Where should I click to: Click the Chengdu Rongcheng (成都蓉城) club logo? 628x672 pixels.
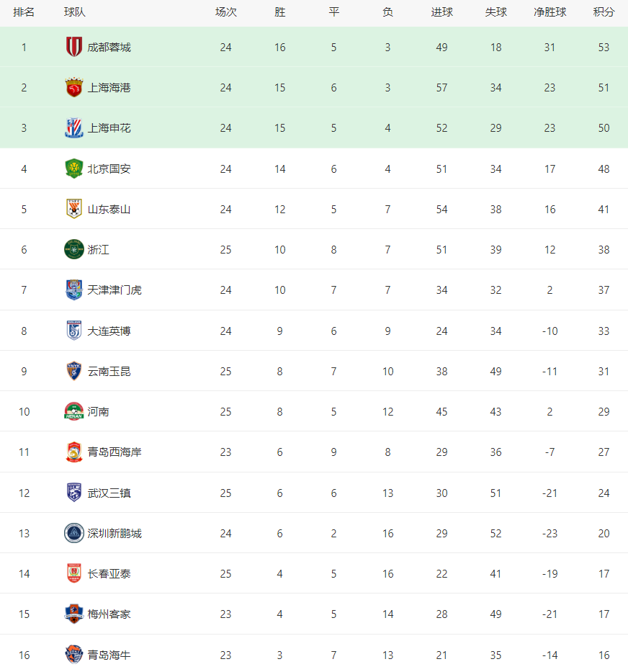point(74,48)
